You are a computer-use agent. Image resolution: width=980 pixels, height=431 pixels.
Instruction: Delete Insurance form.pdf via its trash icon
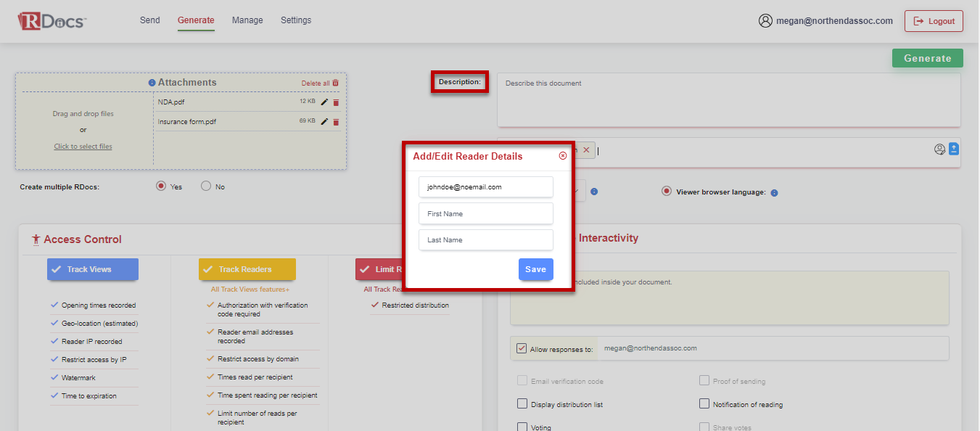click(334, 121)
